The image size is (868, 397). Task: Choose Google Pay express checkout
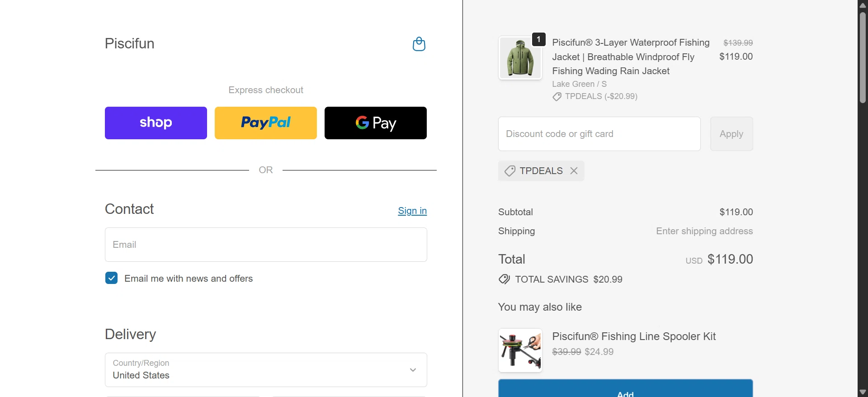point(376,123)
